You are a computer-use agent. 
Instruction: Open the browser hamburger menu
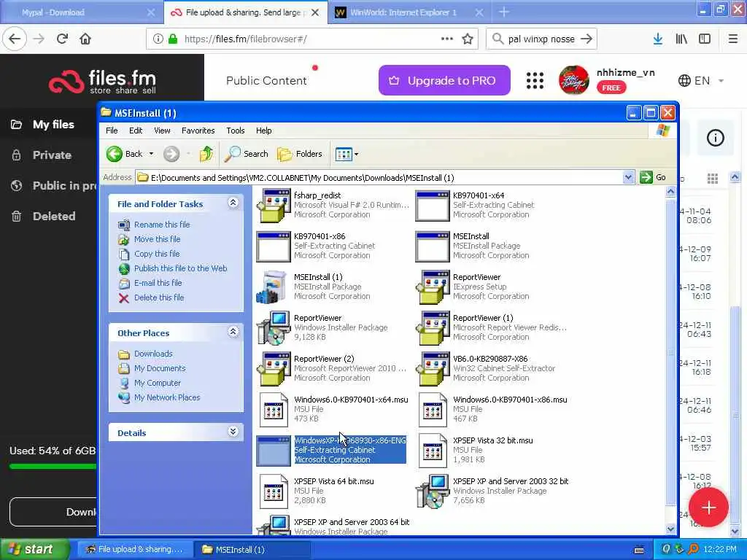click(x=733, y=39)
